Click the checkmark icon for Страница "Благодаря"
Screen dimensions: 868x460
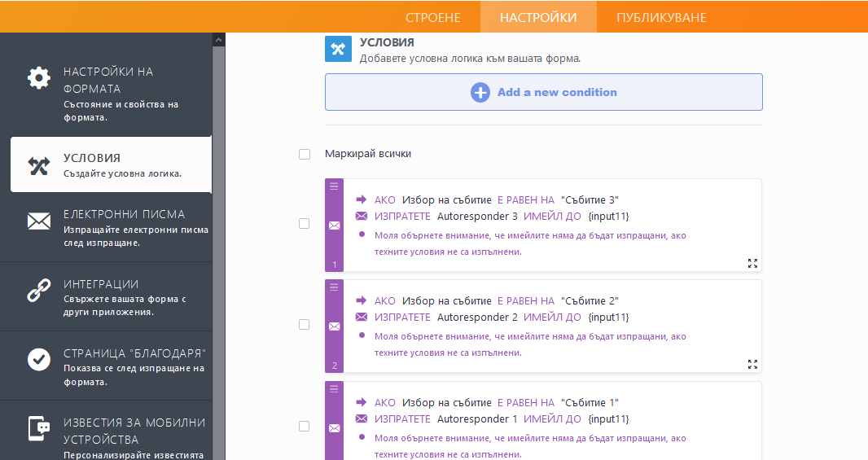(38, 359)
